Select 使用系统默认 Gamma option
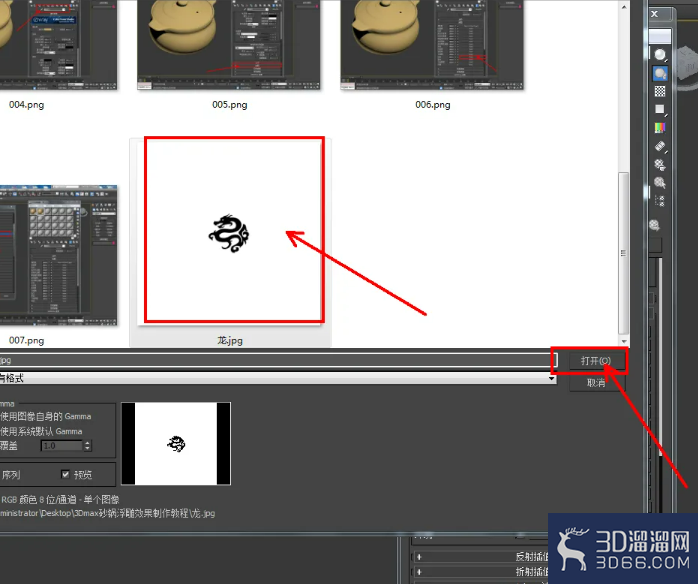Image resolution: width=698 pixels, height=584 pixels. (x=41, y=431)
